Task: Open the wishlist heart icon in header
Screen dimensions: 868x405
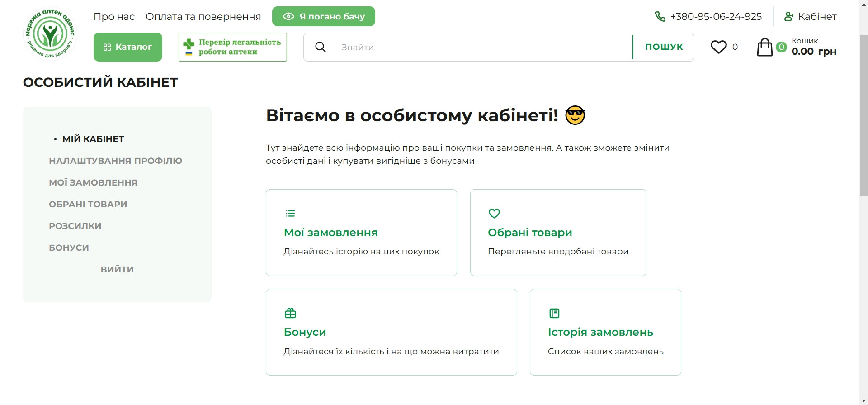Action: [x=718, y=47]
